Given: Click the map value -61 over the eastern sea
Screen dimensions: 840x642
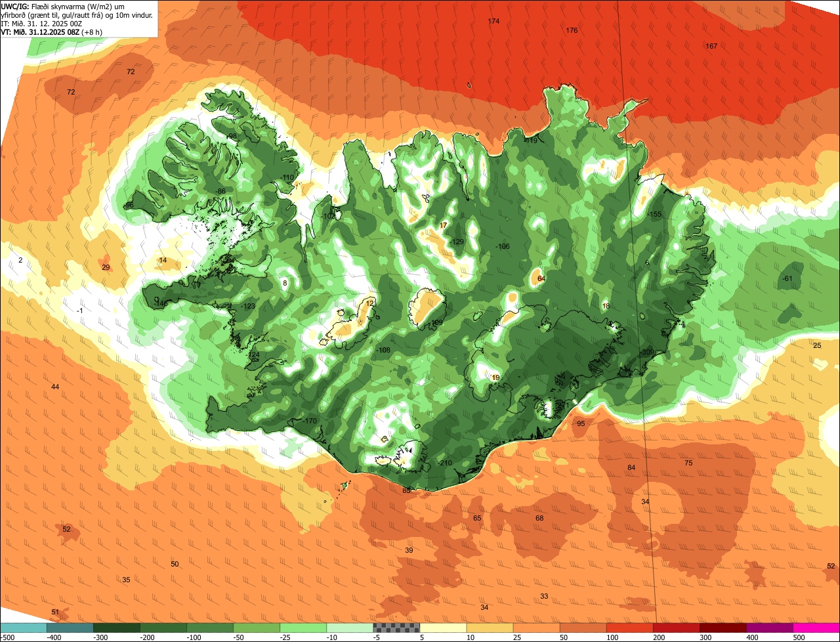Looking at the screenshot, I should (787, 279).
